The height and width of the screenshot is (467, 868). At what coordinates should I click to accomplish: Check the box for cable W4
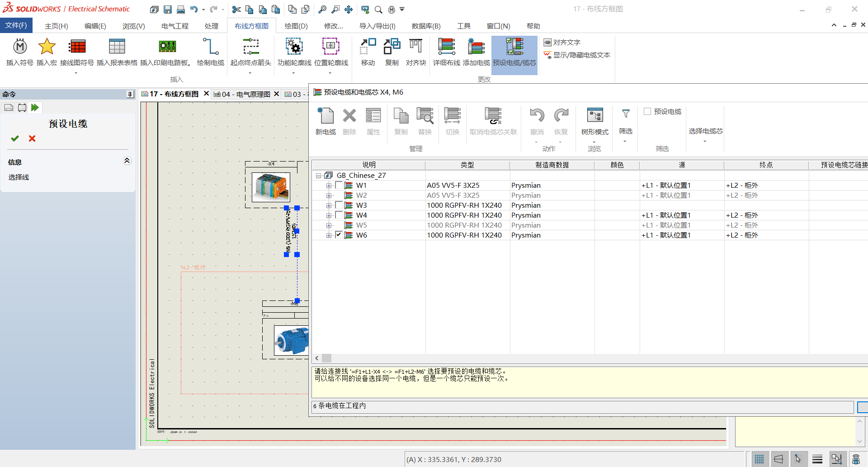click(339, 215)
